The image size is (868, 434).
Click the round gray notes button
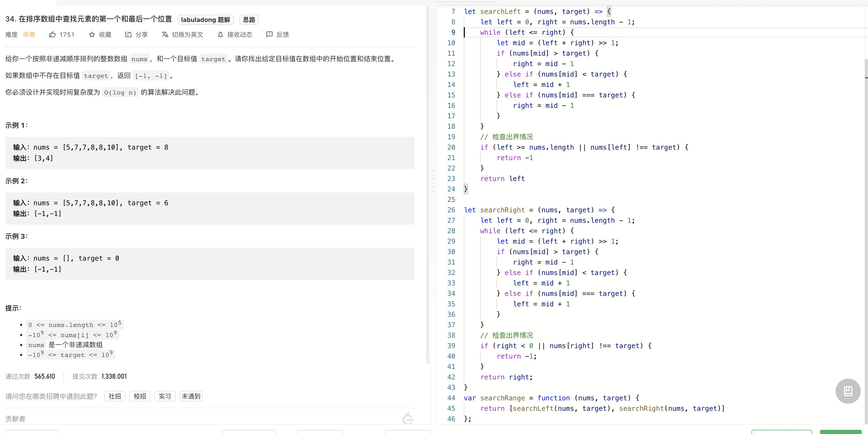[848, 391]
